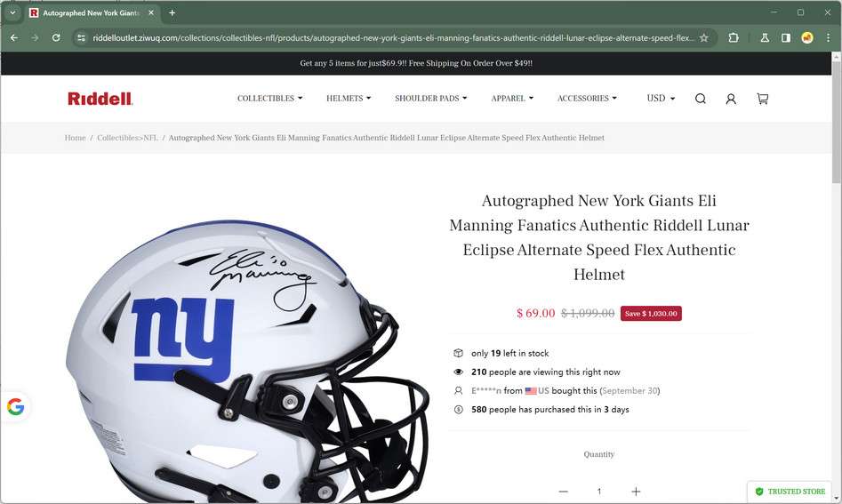The image size is (842, 504).
Task: Expand the Shoulder Pads menu
Action: click(x=430, y=99)
